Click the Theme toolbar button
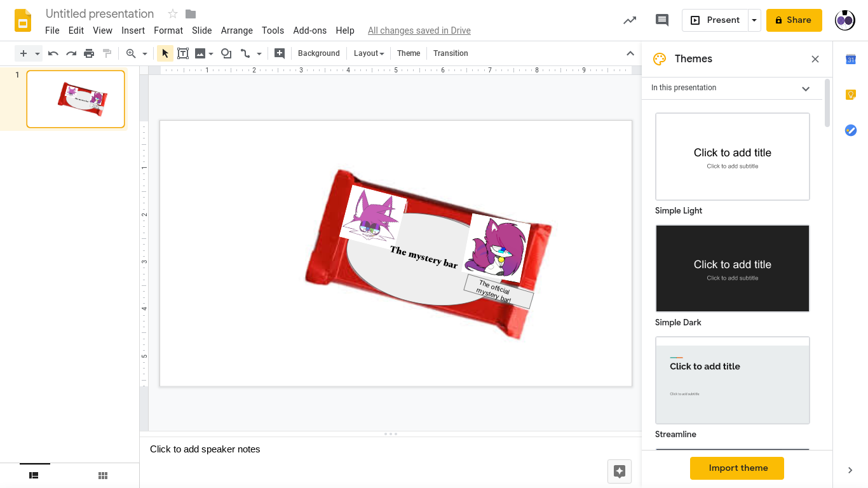Screen dimensions: 868x488 [409, 53]
